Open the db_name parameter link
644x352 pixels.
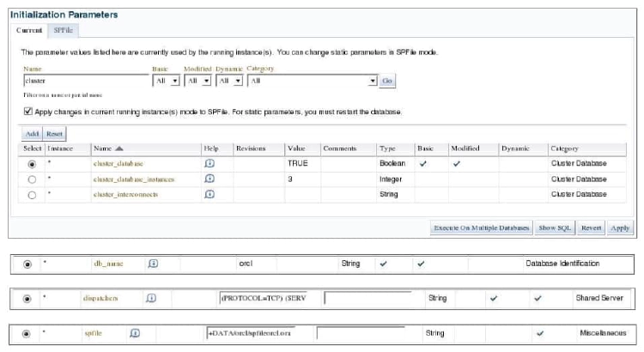108,264
